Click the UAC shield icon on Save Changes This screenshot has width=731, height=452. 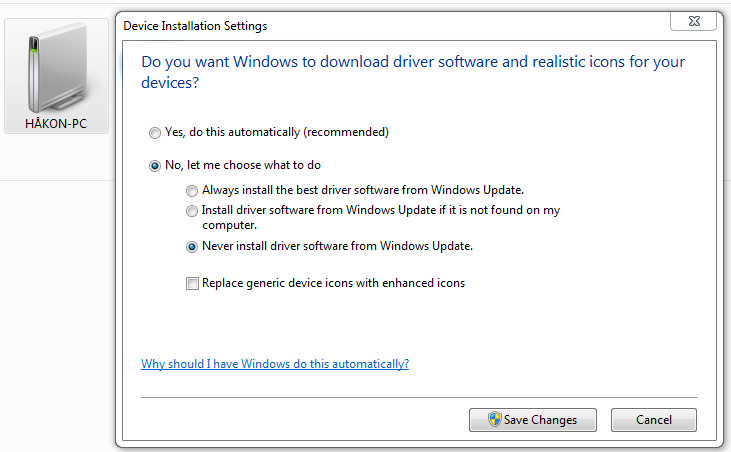pyautogui.click(x=495, y=419)
